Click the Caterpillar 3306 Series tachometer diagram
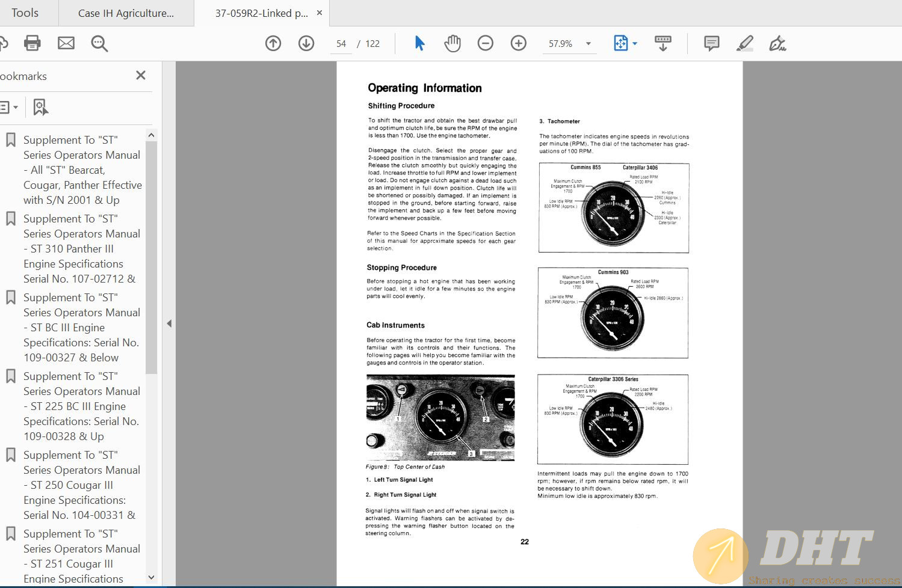 point(613,419)
